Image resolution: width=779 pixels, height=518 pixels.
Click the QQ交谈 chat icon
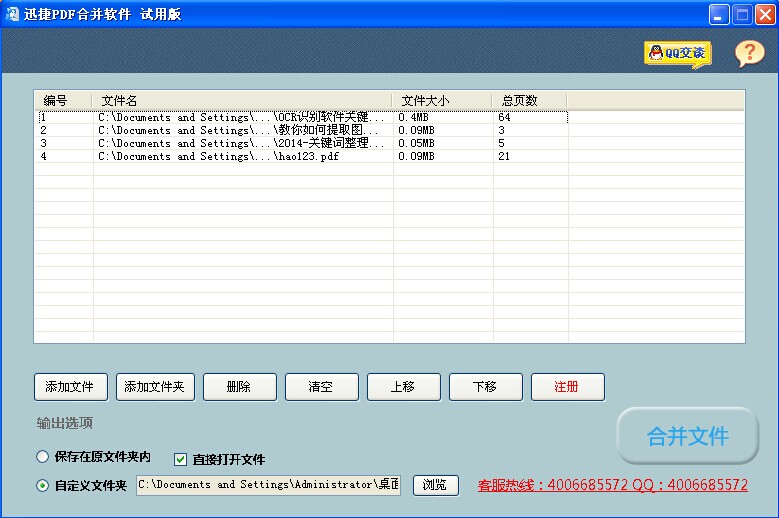(677, 53)
